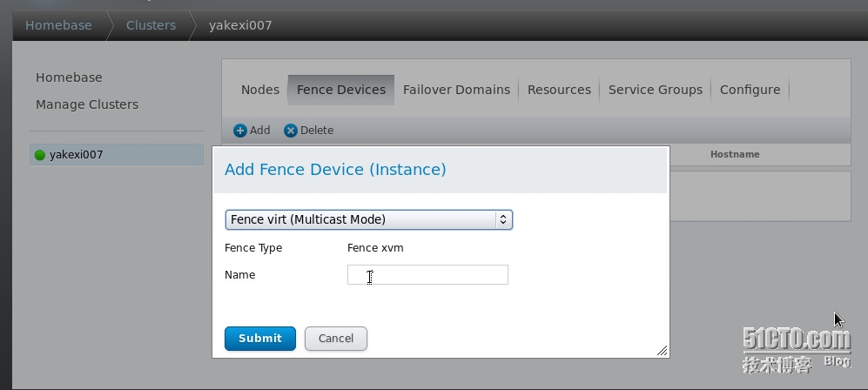
Task: Click the Fence xvm type value
Action: click(375, 248)
